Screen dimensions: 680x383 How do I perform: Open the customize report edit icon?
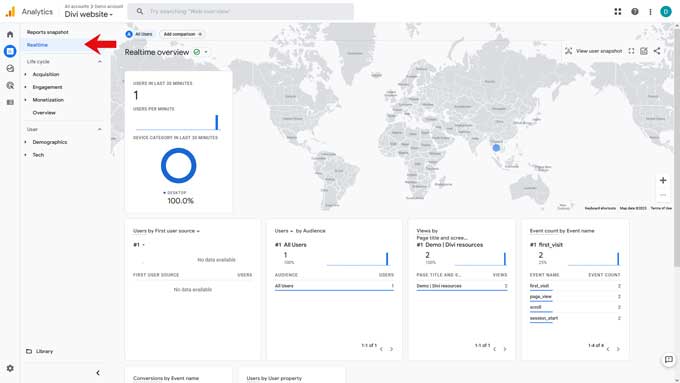644,51
